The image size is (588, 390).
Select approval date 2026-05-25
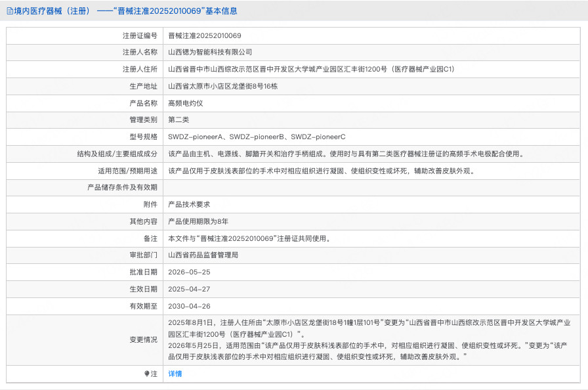pos(189,272)
